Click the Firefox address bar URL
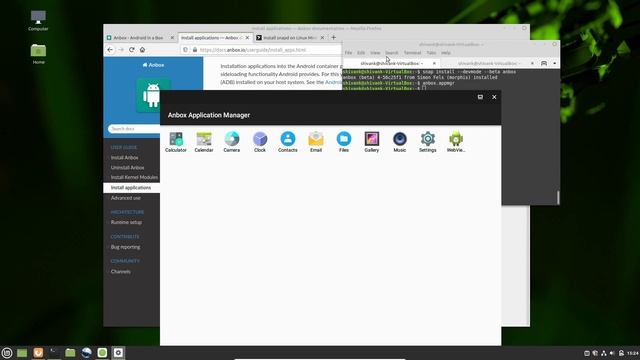The width and height of the screenshot is (640, 360). [253, 50]
